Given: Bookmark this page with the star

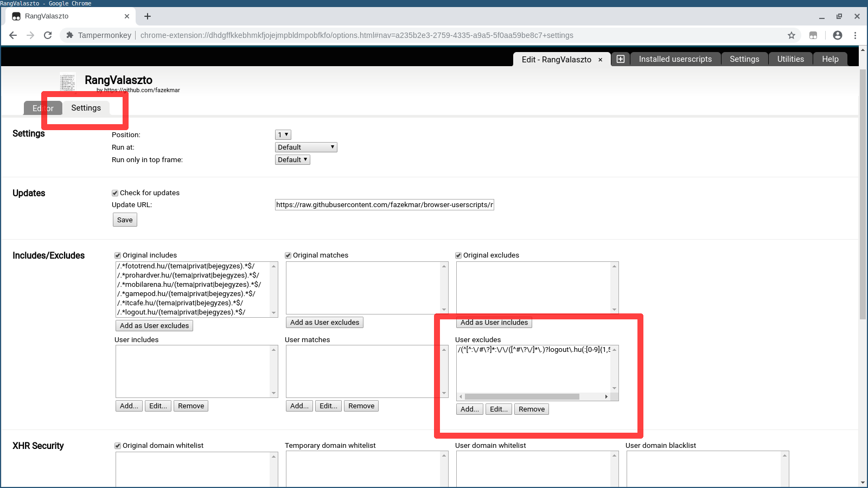Looking at the screenshot, I should [792, 35].
